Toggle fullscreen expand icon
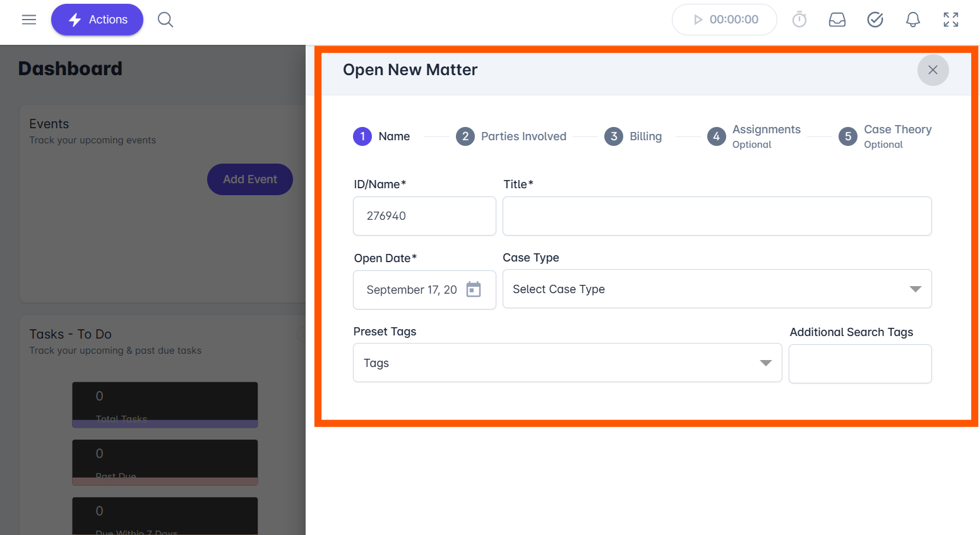 pos(951,20)
